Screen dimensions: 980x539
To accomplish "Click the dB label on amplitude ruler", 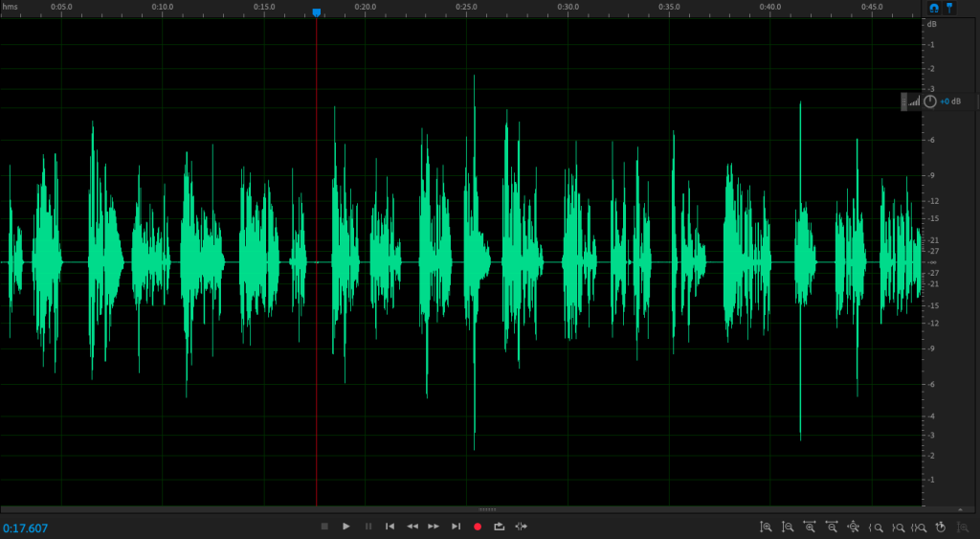I will [932, 24].
